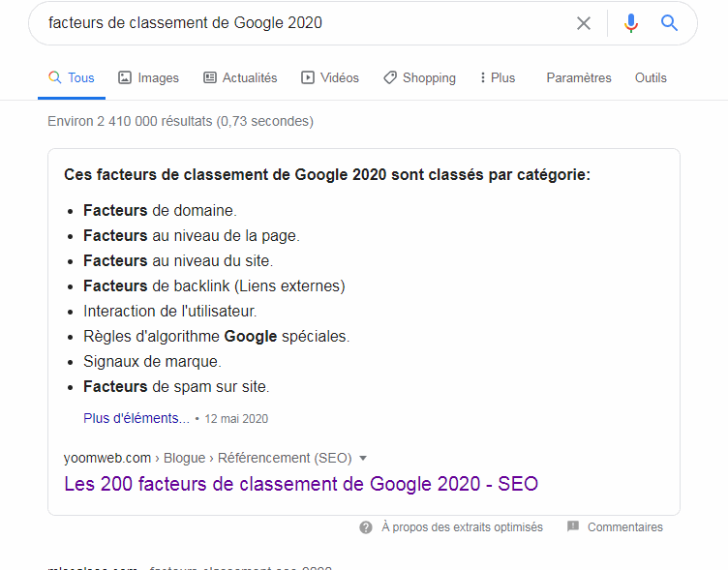Click the Commentaires feedback icon
This screenshot has width=728, height=570.
pos(573,527)
